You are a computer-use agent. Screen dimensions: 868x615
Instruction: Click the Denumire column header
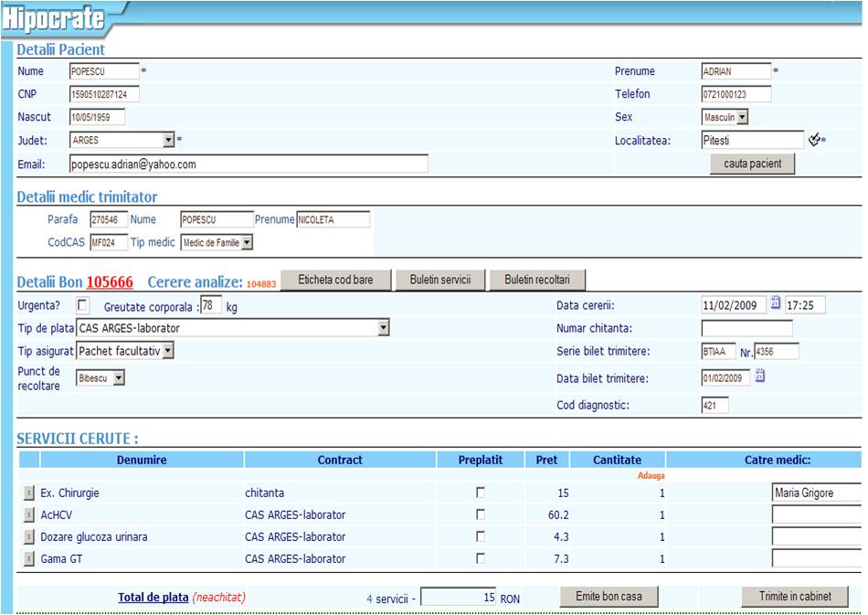click(142, 460)
